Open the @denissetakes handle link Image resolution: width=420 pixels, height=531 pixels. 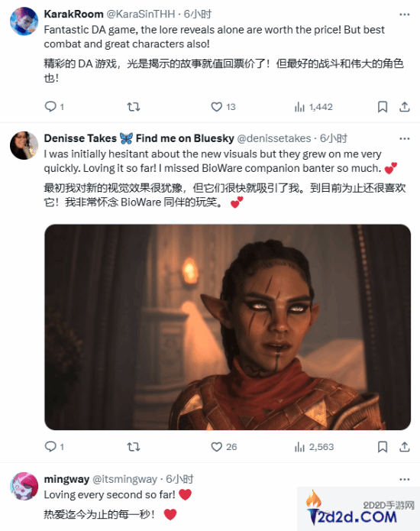(x=274, y=138)
